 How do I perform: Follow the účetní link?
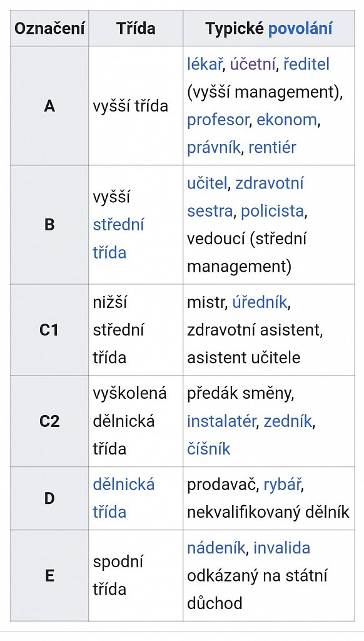click(x=253, y=64)
